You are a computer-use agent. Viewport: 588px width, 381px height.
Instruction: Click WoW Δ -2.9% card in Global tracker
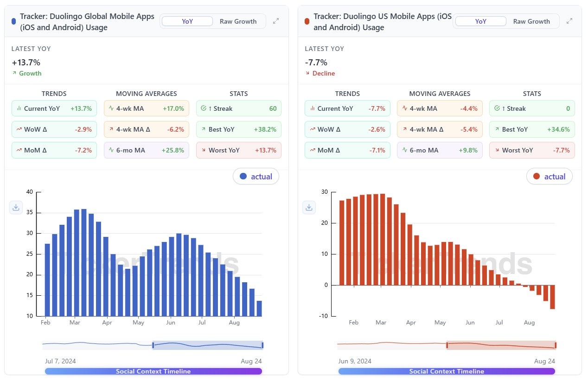tap(54, 129)
